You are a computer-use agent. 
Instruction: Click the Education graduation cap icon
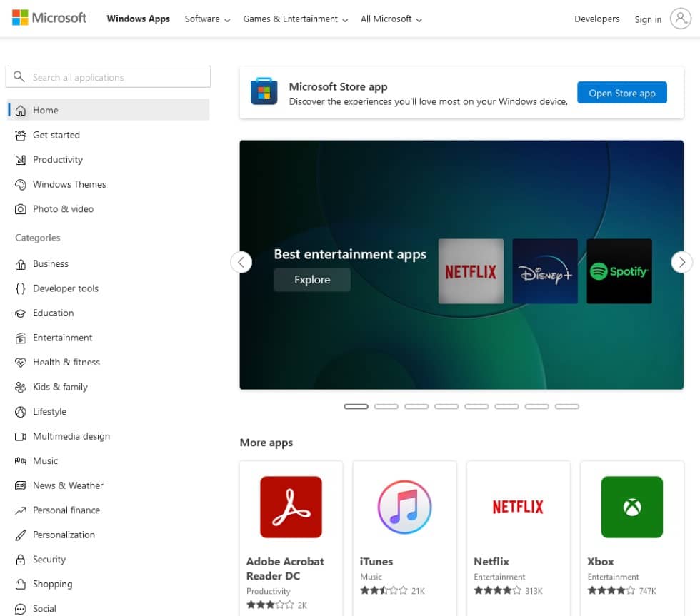pos(21,313)
